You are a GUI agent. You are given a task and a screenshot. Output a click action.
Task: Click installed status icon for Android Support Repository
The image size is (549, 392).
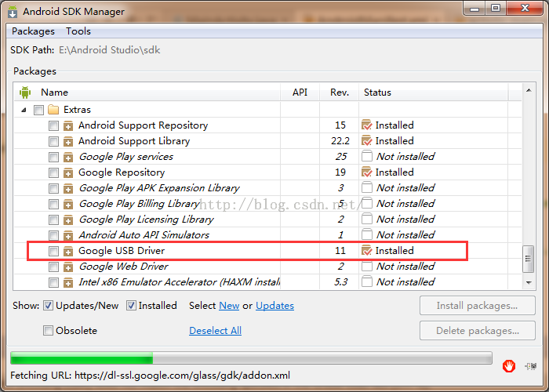point(366,125)
